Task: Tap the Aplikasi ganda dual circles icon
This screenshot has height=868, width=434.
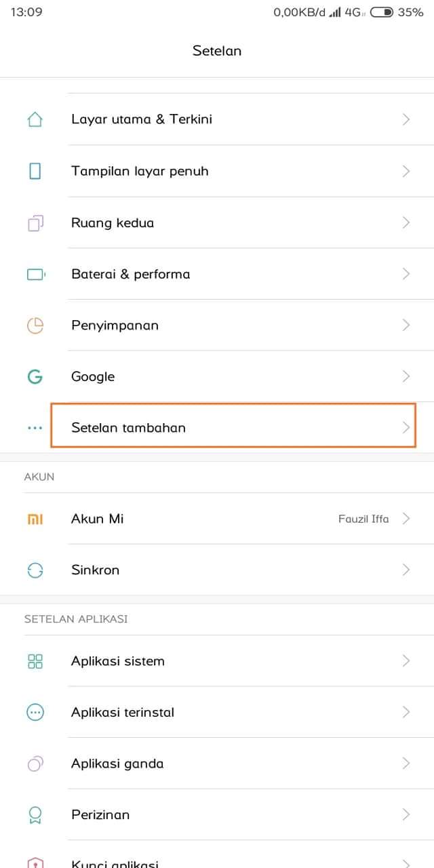Action: [x=35, y=764]
